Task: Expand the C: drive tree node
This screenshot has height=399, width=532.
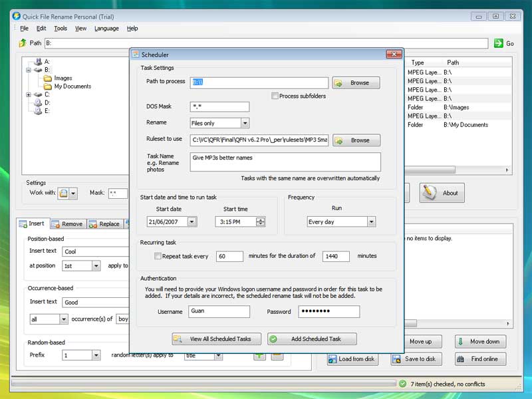Action: 29,94
